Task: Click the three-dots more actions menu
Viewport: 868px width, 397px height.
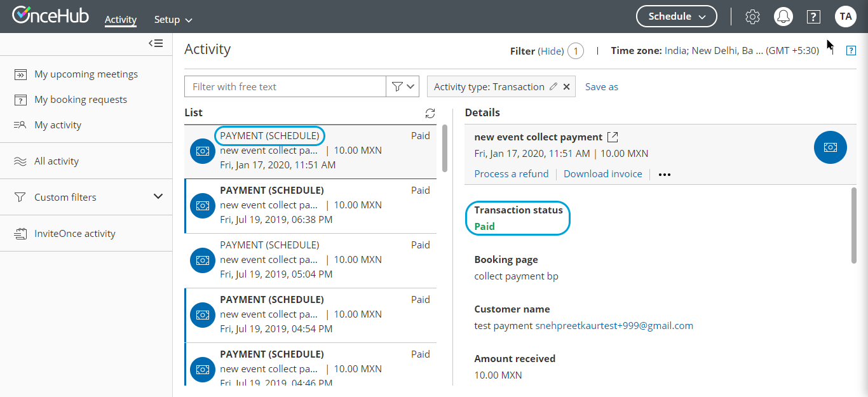Action: click(x=665, y=175)
